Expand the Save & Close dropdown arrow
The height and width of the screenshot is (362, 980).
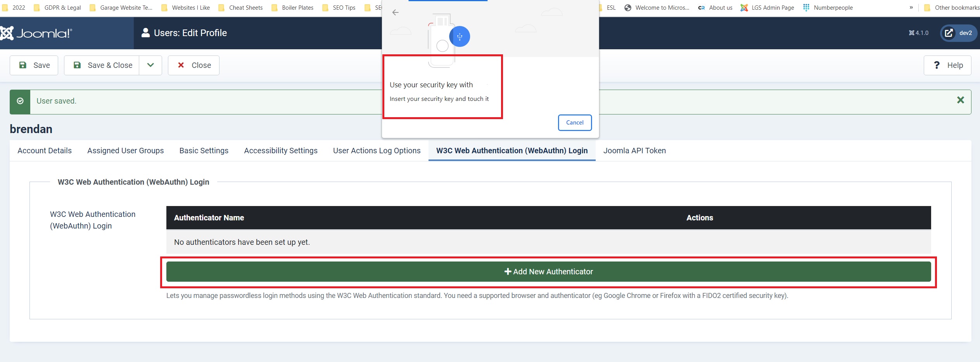coord(150,65)
